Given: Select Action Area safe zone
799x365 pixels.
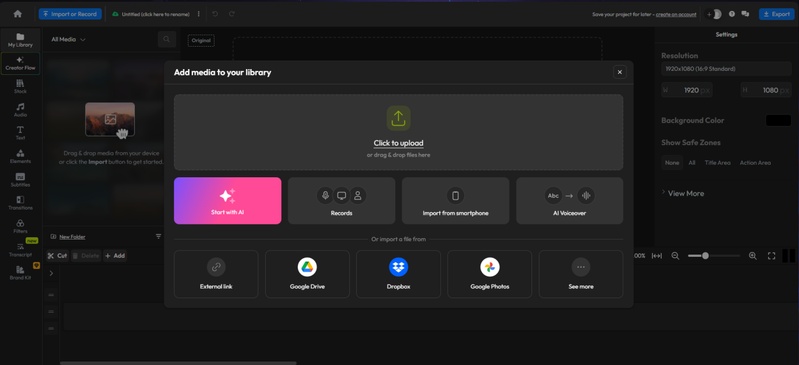Looking at the screenshot, I should (x=755, y=163).
